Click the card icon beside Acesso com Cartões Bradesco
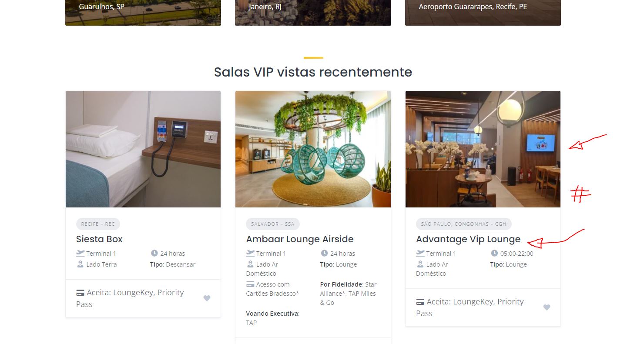644x344 pixels. click(x=250, y=284)
